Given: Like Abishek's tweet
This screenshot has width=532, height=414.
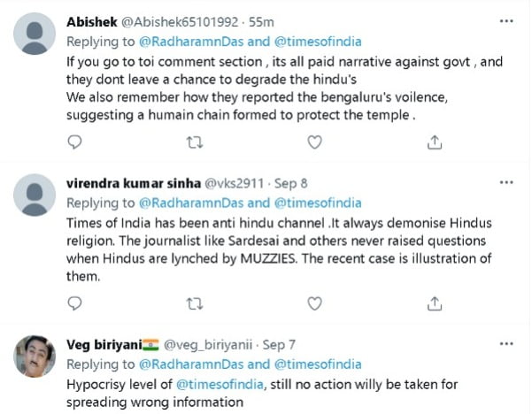Looking at the screenshot, I should [x=314, y=142].
